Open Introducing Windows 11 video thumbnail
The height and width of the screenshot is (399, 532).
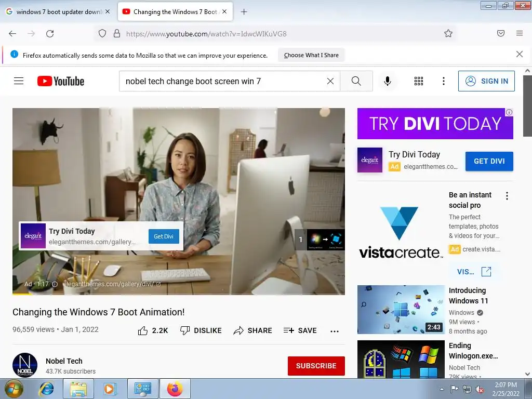pyautogui.click(x=401, y=310)
